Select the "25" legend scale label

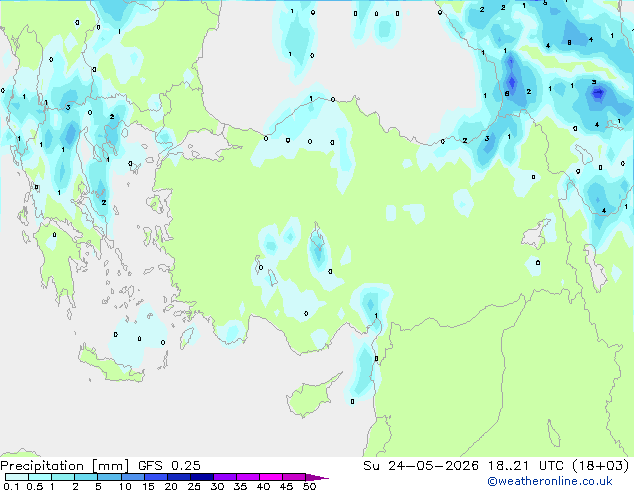click(x=194, y=486)
